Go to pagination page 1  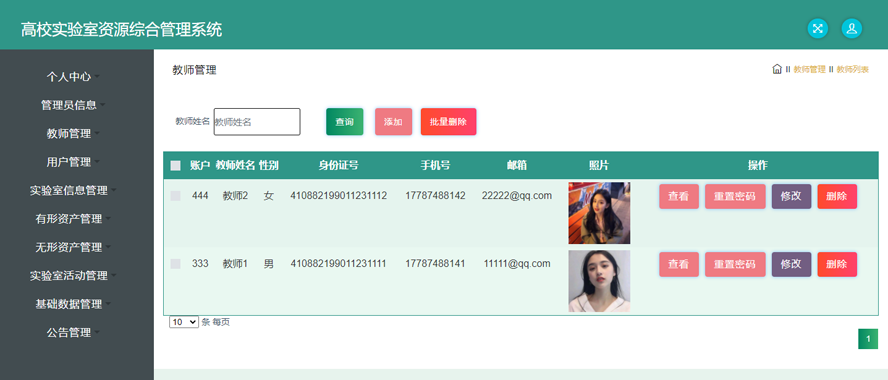pos(868,339)
